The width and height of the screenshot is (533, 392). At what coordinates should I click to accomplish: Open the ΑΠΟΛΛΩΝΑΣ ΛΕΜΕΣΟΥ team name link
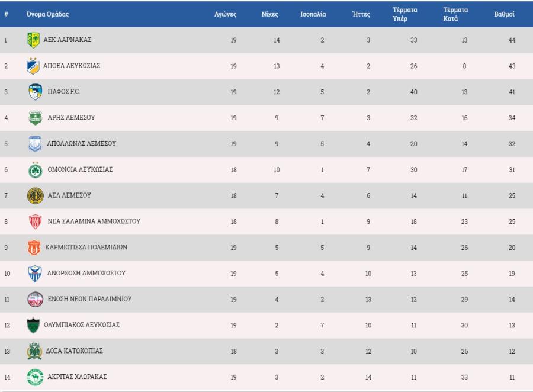click(82, 143)
